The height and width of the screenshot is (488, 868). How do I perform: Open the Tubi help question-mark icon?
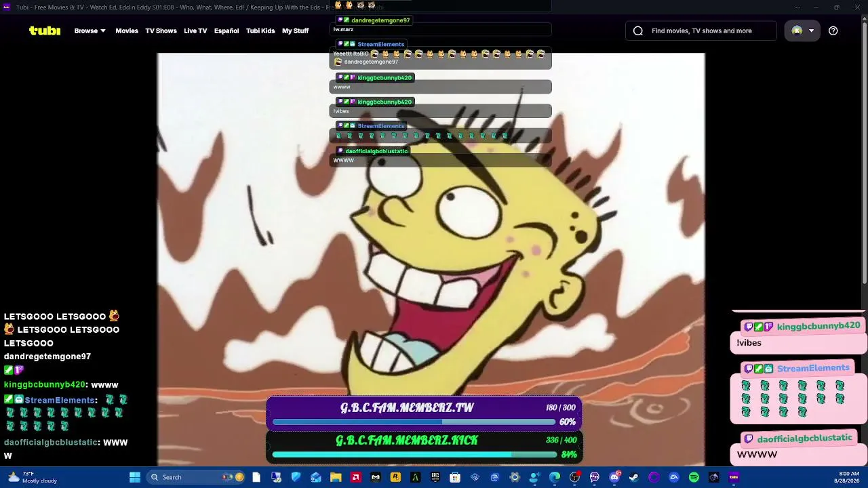coord(833,30)
